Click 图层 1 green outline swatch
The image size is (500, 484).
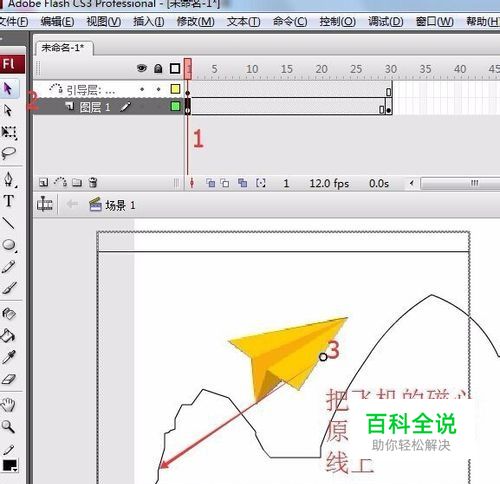tap(175, 106)
